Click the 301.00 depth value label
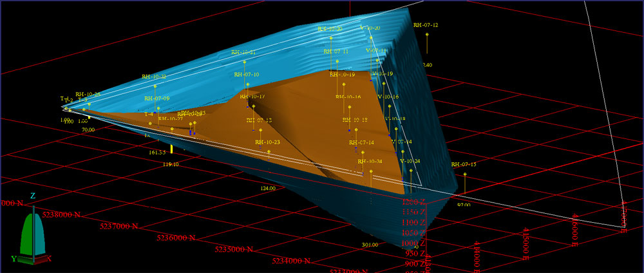 370,245
